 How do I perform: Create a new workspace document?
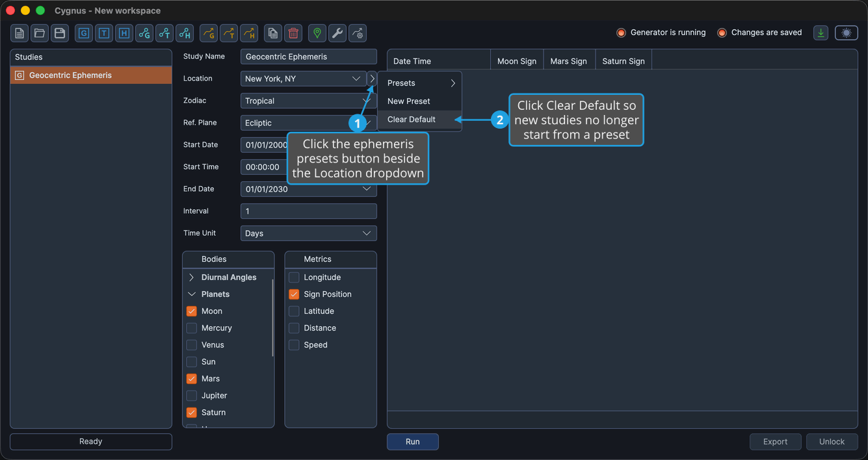[20, 33]
